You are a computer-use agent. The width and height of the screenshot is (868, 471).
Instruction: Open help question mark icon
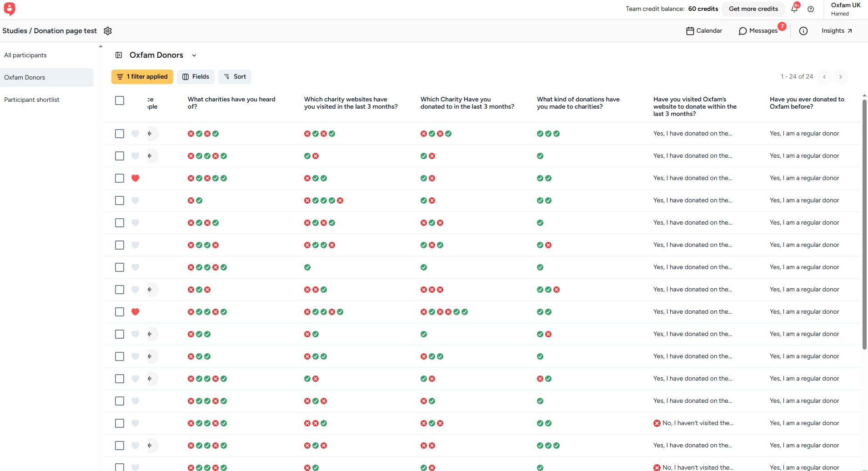click(x=811, y=9)
